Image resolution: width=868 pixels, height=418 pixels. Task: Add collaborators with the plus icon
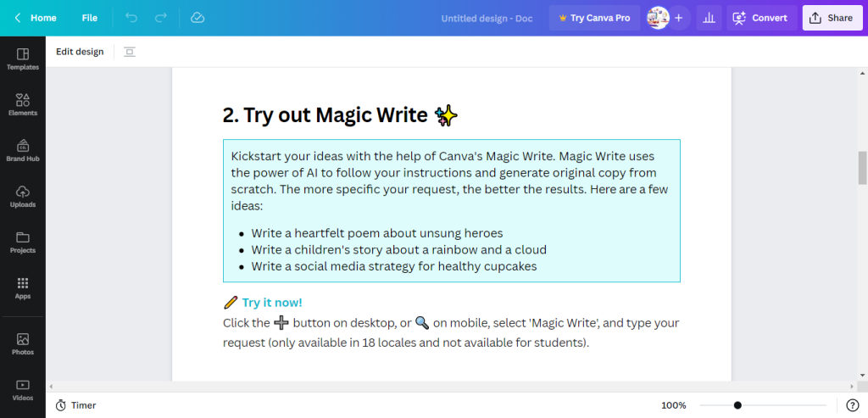coord(679,18)
